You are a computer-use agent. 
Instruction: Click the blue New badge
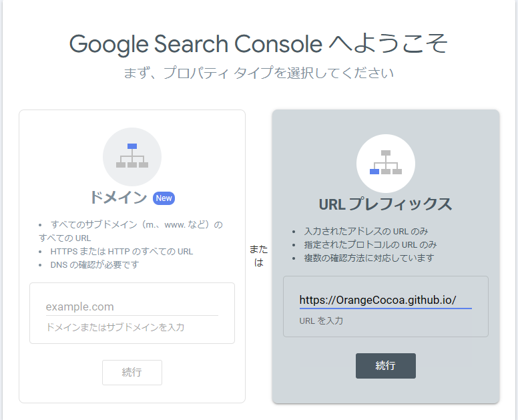pyautogui.click(x=164, y=198)
